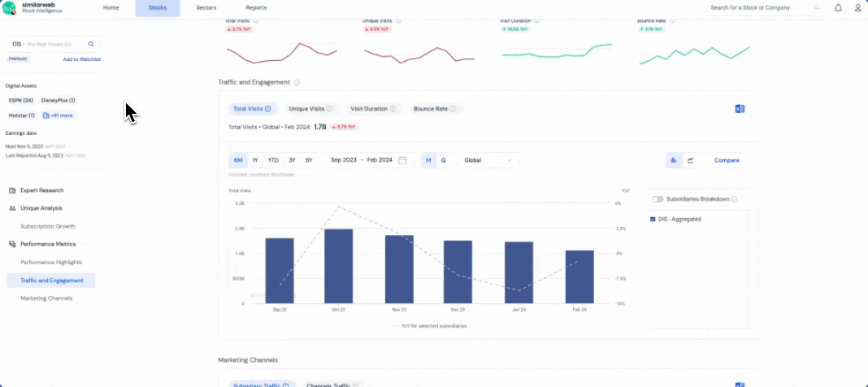Click the notifications bell icon

coord(838,8)
